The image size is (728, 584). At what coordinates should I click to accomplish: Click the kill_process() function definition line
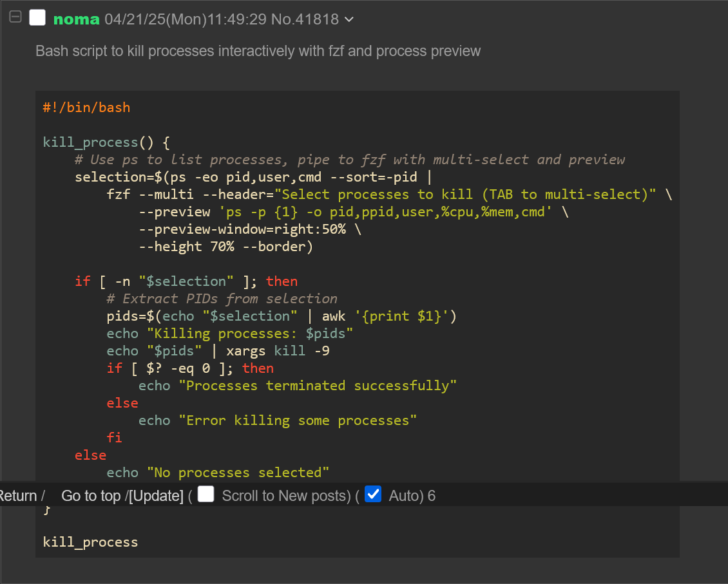(x=106, y=142)
